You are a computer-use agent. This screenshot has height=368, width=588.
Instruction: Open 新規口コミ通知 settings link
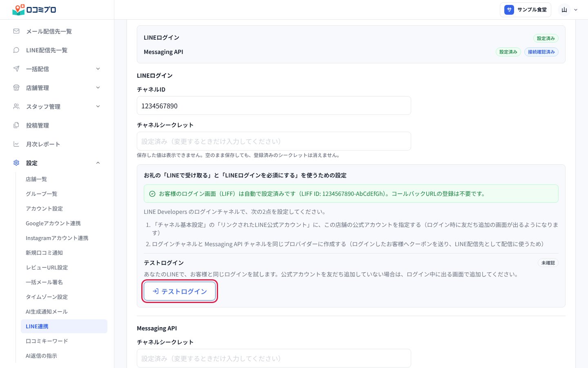pos(44,253)
